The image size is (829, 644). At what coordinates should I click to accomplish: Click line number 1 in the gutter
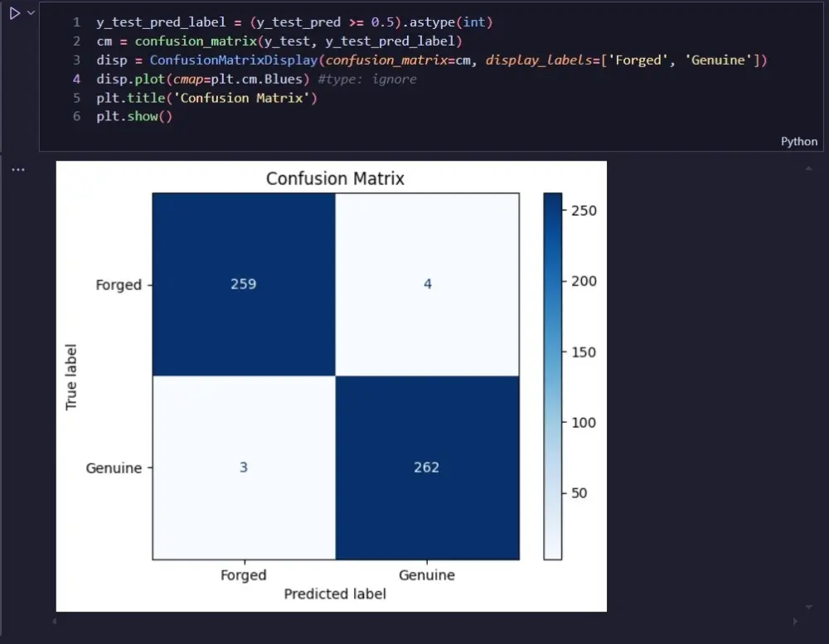click(76, 22)
